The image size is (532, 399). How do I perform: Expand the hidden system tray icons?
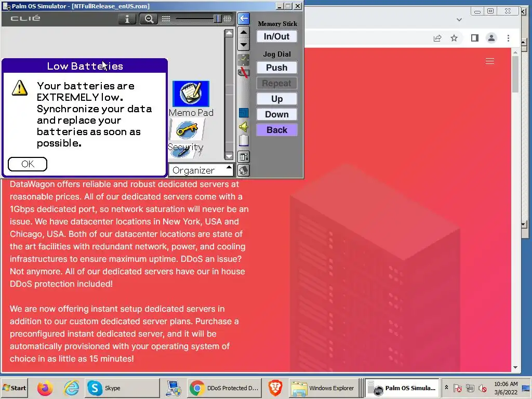[x=446, y=388]
